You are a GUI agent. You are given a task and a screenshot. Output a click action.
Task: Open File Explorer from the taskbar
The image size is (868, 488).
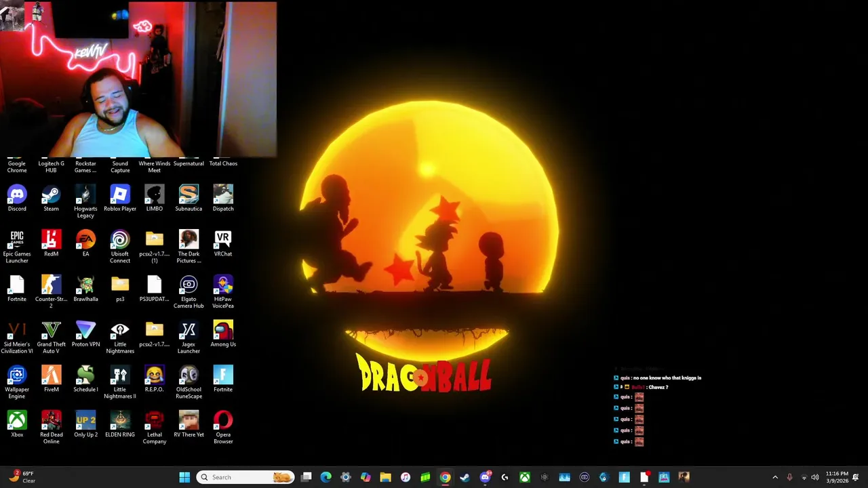385,477
